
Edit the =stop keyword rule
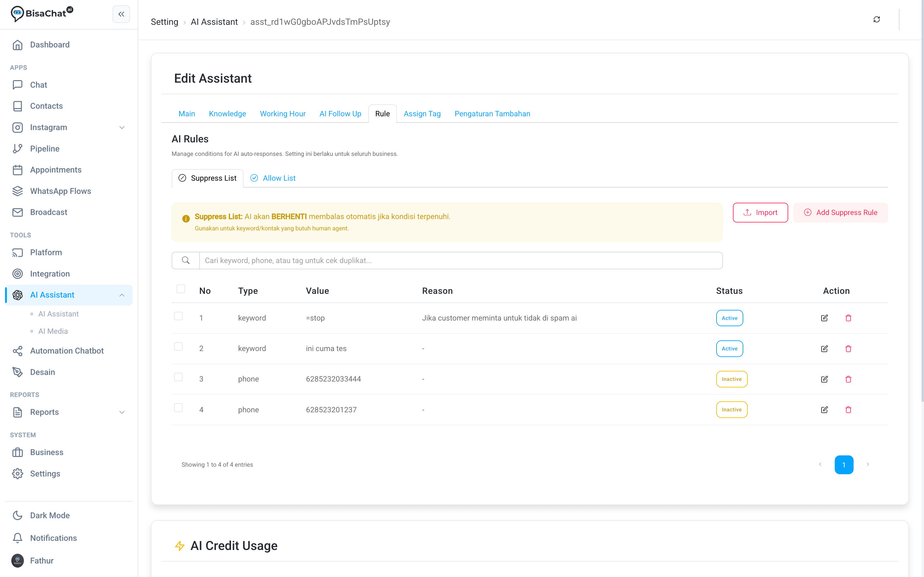pos(824,318)
